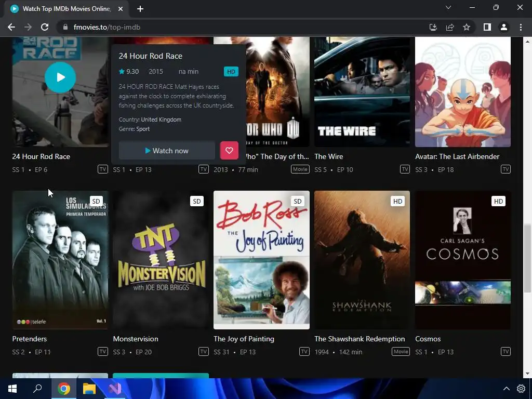The height and width of the screenshot is (399, 532).
Task: Play 24 Hour Rod Race with the circular play icon
Action: (60, 77)
